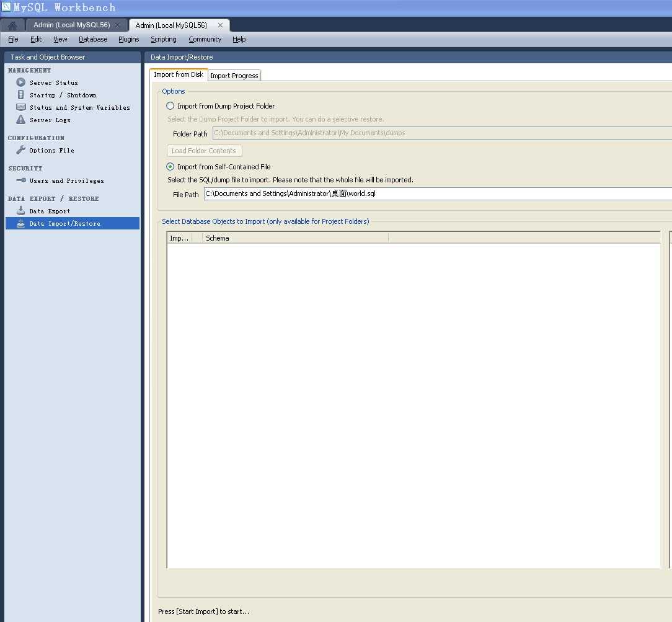Click the File Path input with world.sql
Viewport: 672px width, 622px height.
click(438, 193)
